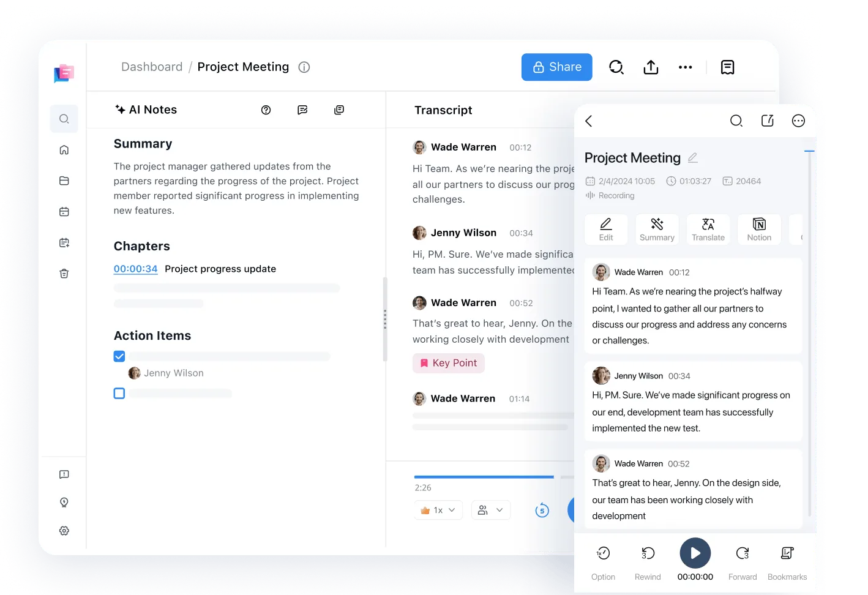Go to Dashboard breadcrumb
The width and height of the screenshot is (868, 595).
click(x=152, y=67)
